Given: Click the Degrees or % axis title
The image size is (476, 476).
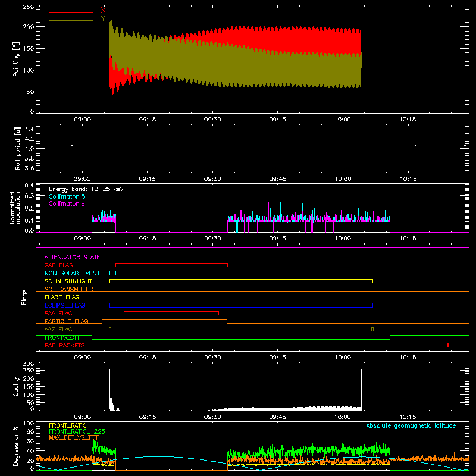Looking at the screenshot, I should point(16,446).
